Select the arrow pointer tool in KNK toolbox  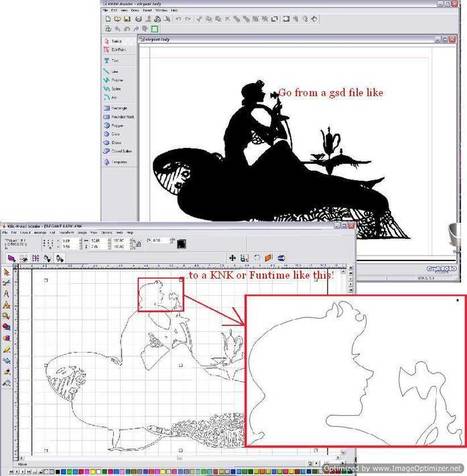coord(6,272)
